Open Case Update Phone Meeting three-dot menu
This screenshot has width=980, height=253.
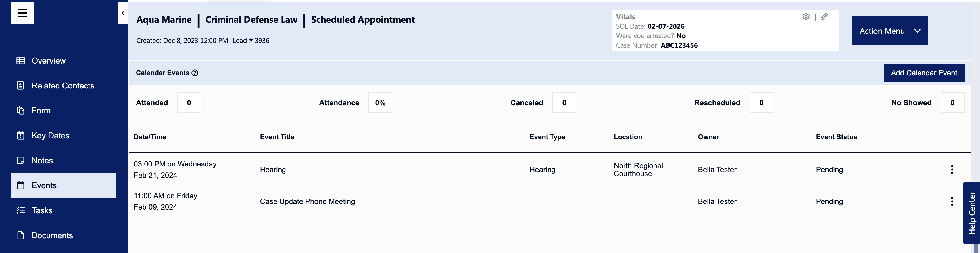[x=952, y=201]
